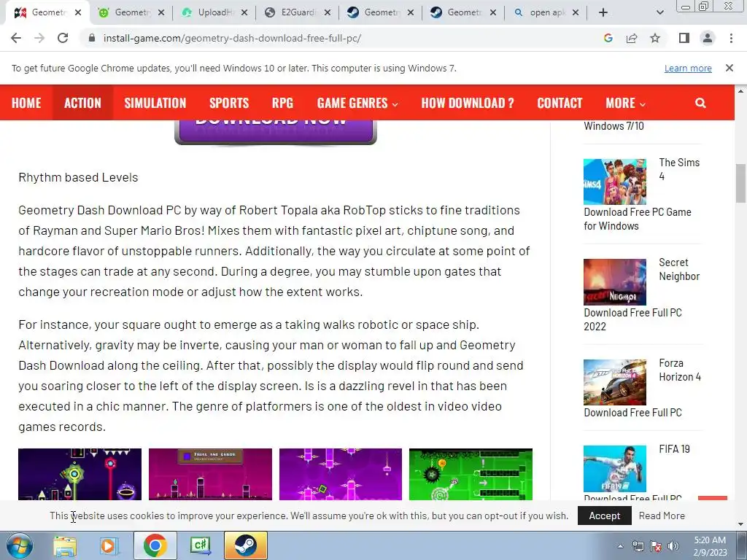Click the volume speaker tray icon
Image resolution: width=747 pixels, height=560 pixels.
673,546
